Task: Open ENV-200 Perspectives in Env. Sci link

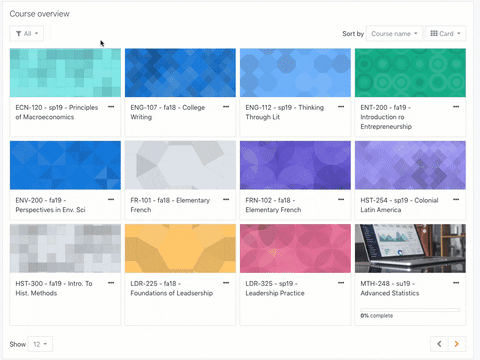Action: click(50, 205)
